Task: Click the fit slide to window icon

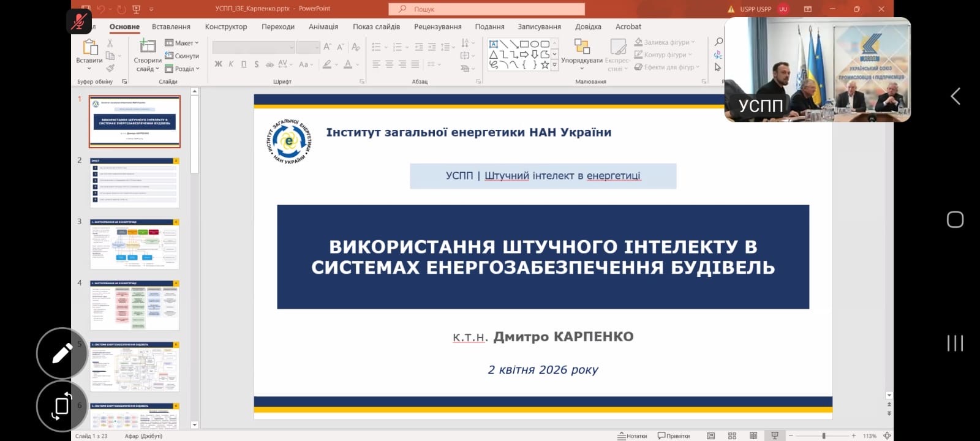Action: 887,435
